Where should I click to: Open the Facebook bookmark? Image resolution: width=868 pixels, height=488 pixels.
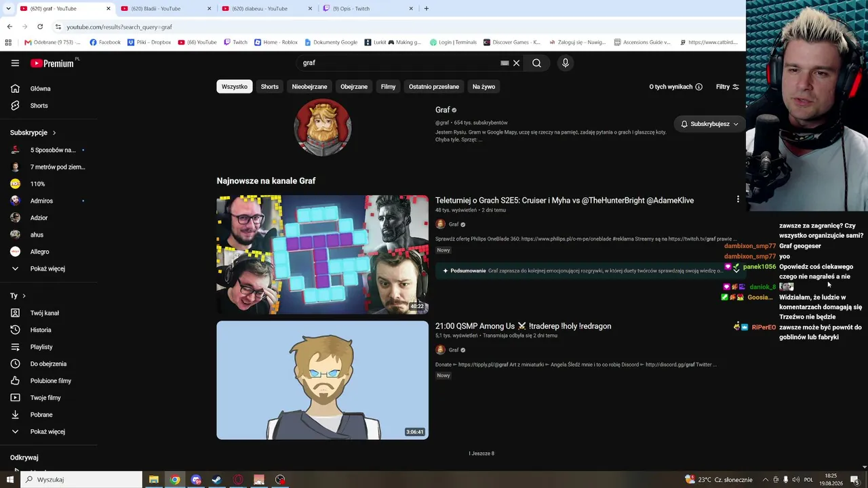click(x=105, y=42)
